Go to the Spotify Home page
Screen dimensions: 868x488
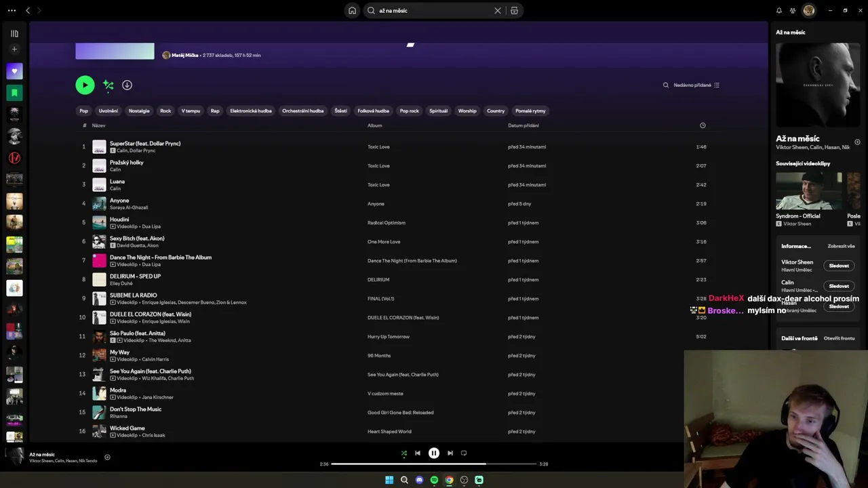[352, 10]
